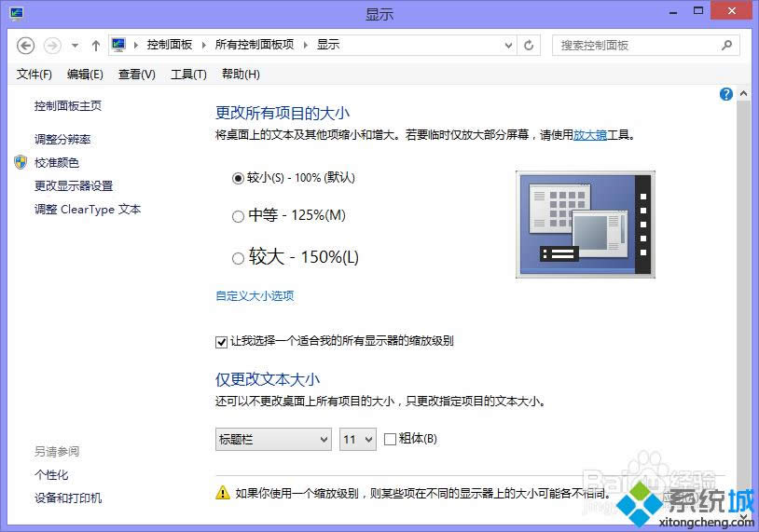Image resolution: width=759 pixels, height=532 pixels.
Task: Minimize the 显示 window
Action: [673, 11]
